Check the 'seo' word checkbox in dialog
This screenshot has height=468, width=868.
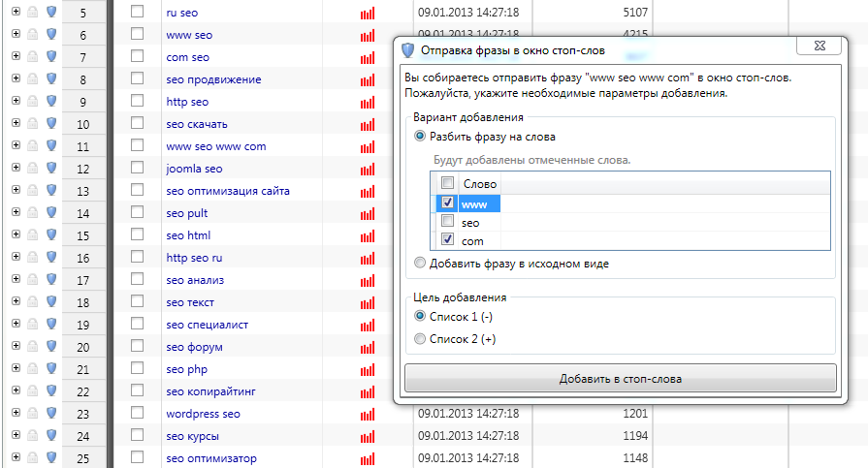[447, 222]
